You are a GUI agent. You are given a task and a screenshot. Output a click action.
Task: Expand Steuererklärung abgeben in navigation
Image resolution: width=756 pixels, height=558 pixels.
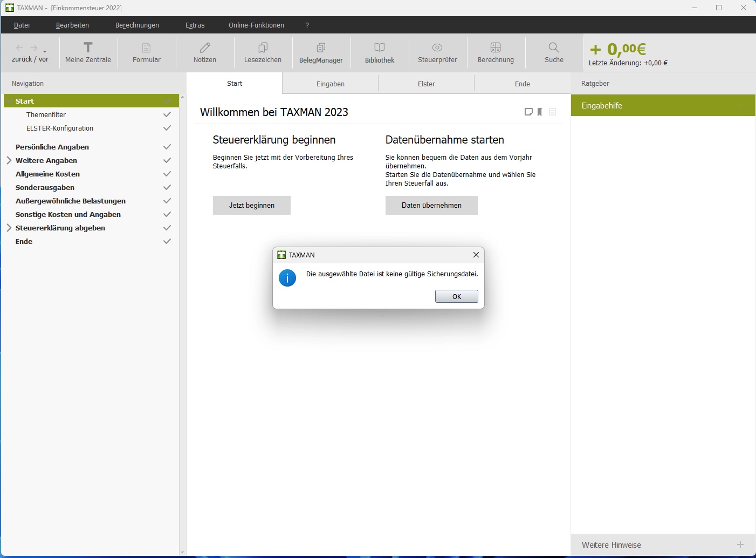[x=9, y=228]
